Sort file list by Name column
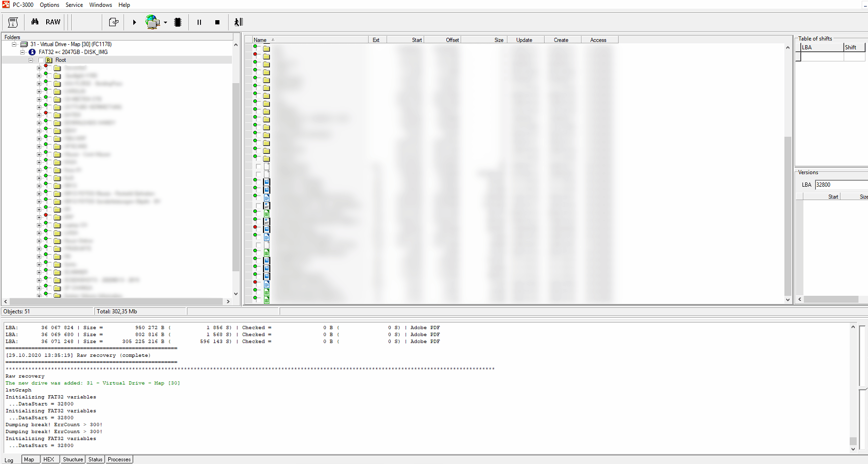 (310, 40)
